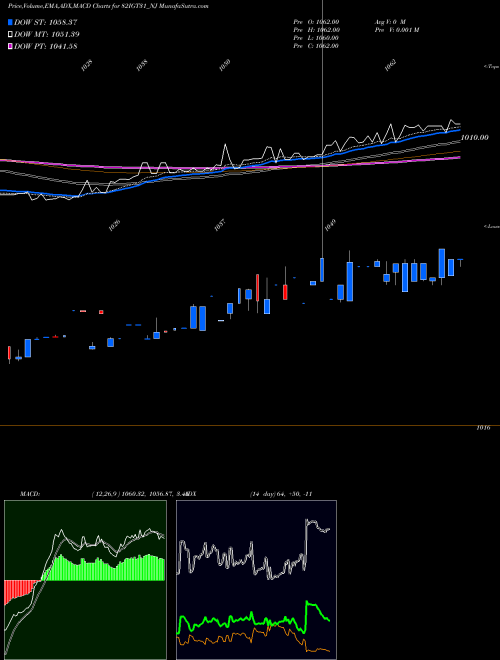Click the ADX (14 day) 64, +30, -11 values
Viewport: 500px width, 660px height.
click(x=281, y=494)
